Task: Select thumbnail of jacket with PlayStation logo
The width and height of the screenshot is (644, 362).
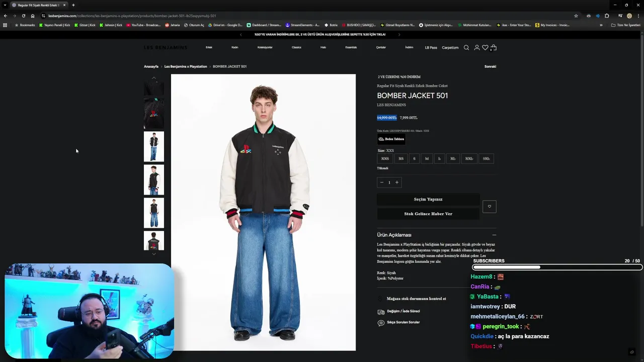Action: coord(154,113)
